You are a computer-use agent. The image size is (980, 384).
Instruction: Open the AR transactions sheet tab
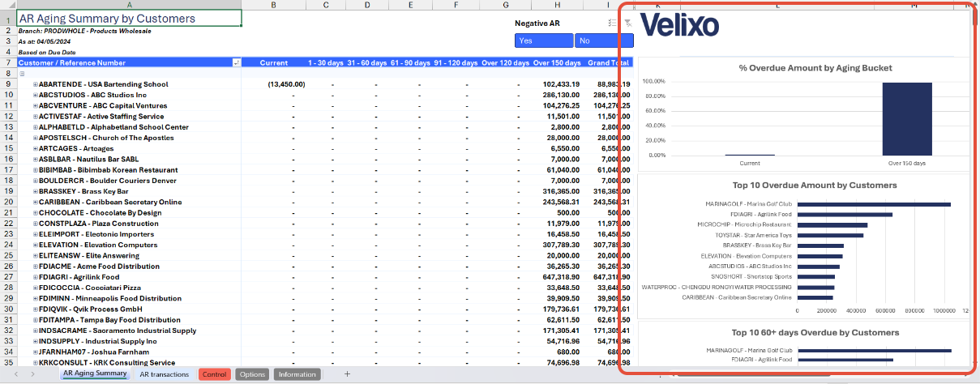click(x=165, y=374)
